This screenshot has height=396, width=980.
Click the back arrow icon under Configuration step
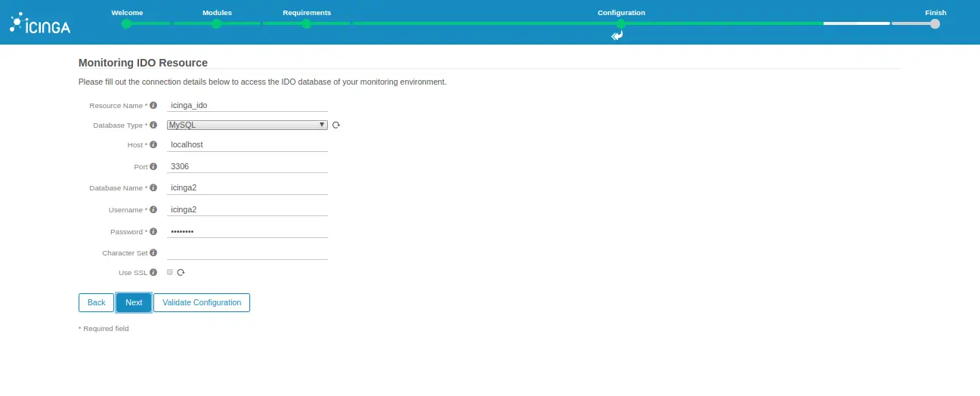click(x=617, y=36)
